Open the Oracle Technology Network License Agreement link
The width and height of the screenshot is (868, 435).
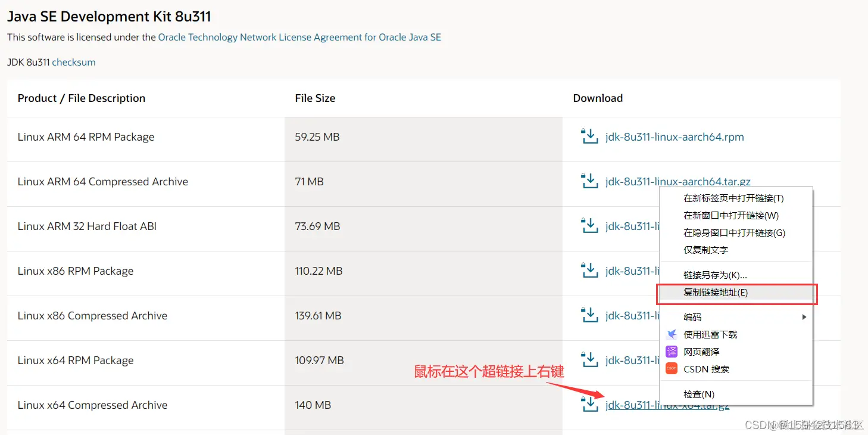coord(299,37)
